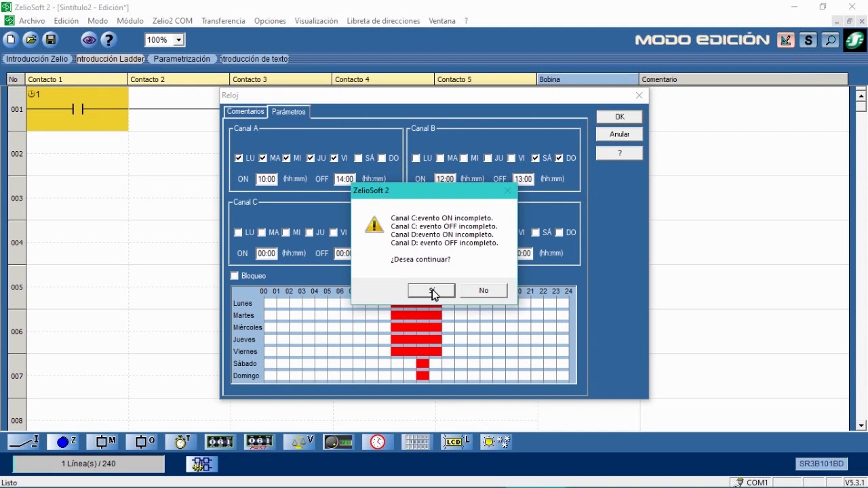Open the Visualización menu
Screen dimensions: 868x488
coord(316,21)
